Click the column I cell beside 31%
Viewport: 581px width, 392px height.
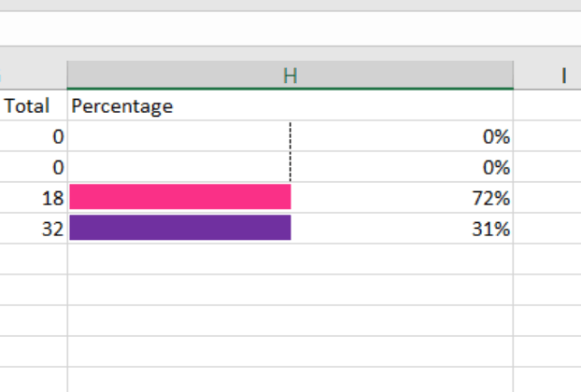547,229
